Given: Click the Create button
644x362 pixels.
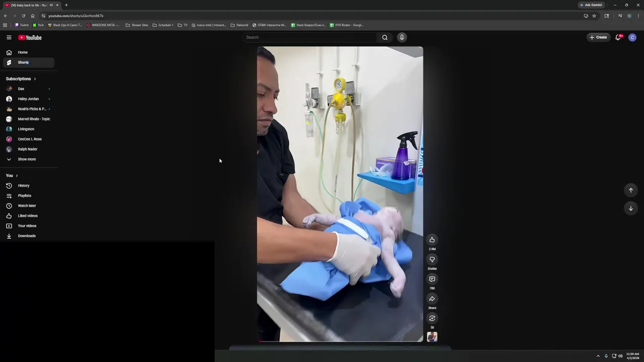Looking at the screenshot, I should click(x=598, y=37).
